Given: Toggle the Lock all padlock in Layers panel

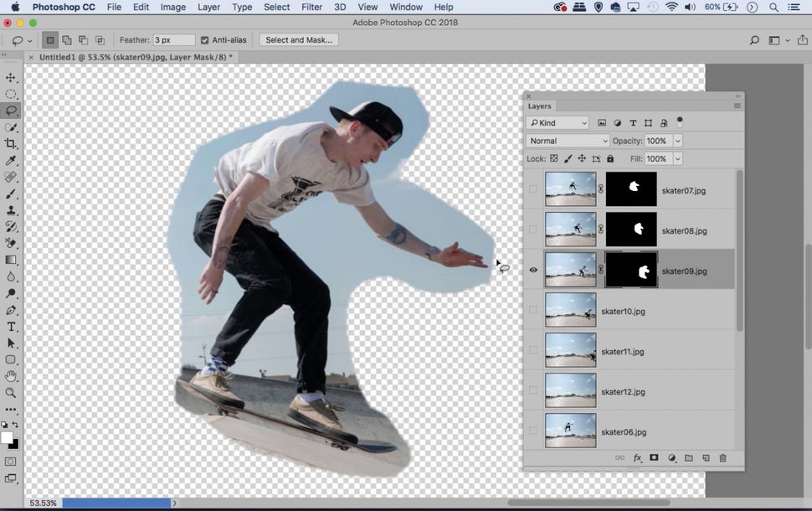Looking at the screenshot, I should coord(609,158).
